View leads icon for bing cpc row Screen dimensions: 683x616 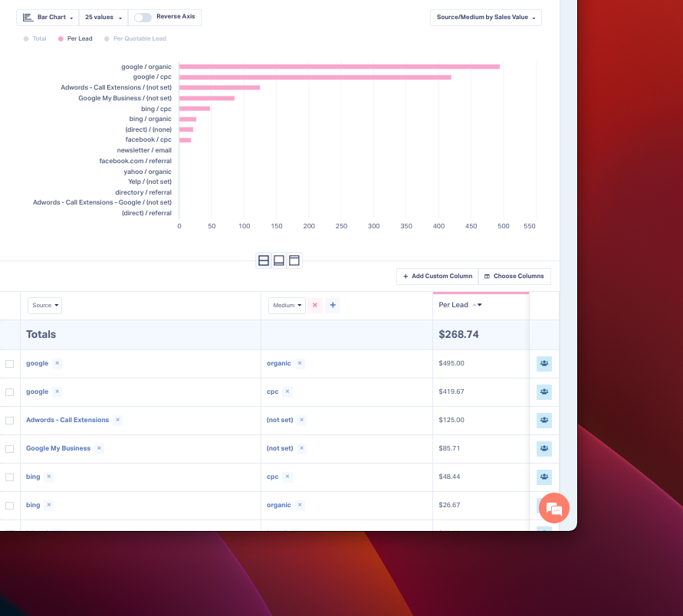pyautogui.click(x=544, y=477)
